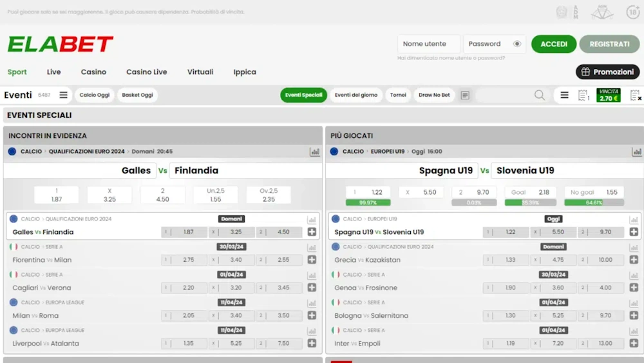This screenshot has height=363, width=644.
Task: Click the Goal percentage bar under 2.18
Action: coord(530,202)
